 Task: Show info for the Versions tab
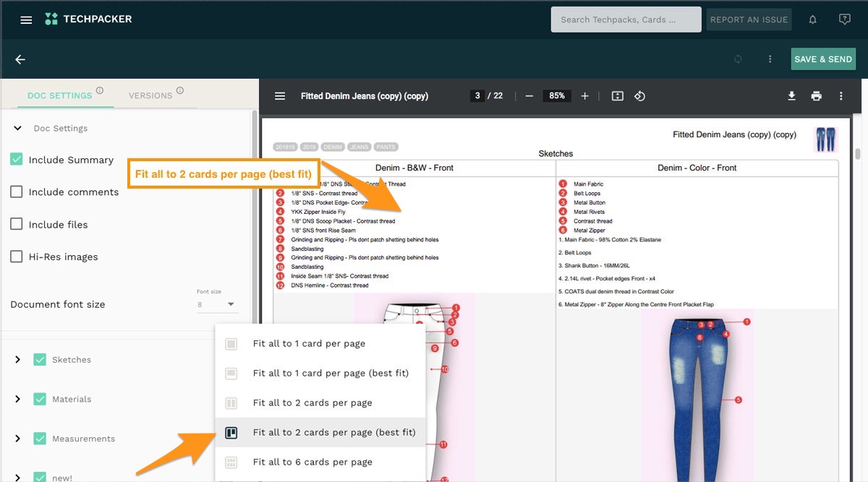pyautogui.click(x=180, y=90)
